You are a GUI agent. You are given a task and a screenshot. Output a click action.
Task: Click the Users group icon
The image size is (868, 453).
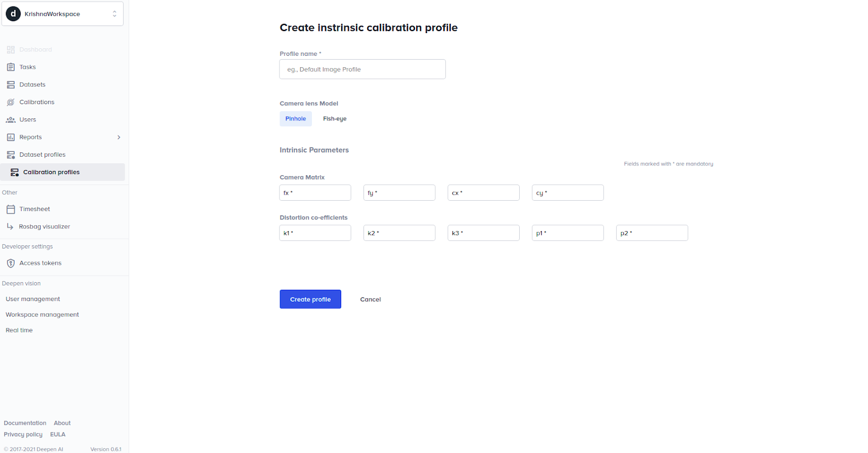coord(11,120)
